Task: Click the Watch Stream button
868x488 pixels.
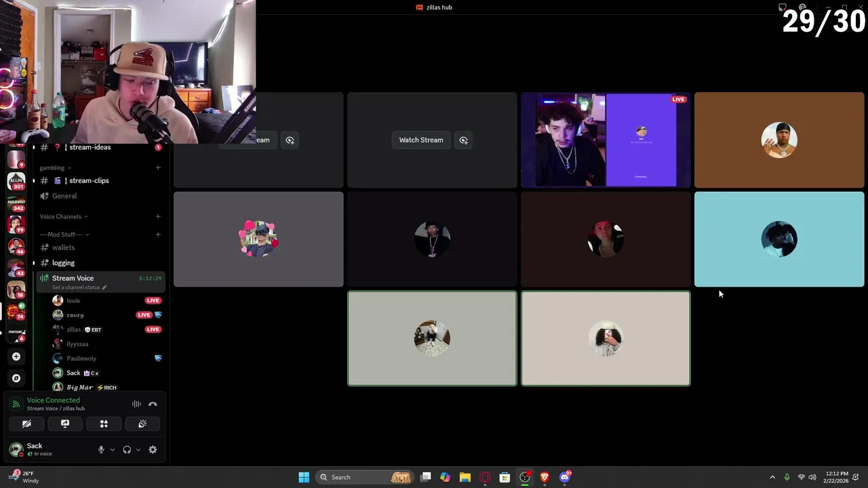Action: pos(421,140)
